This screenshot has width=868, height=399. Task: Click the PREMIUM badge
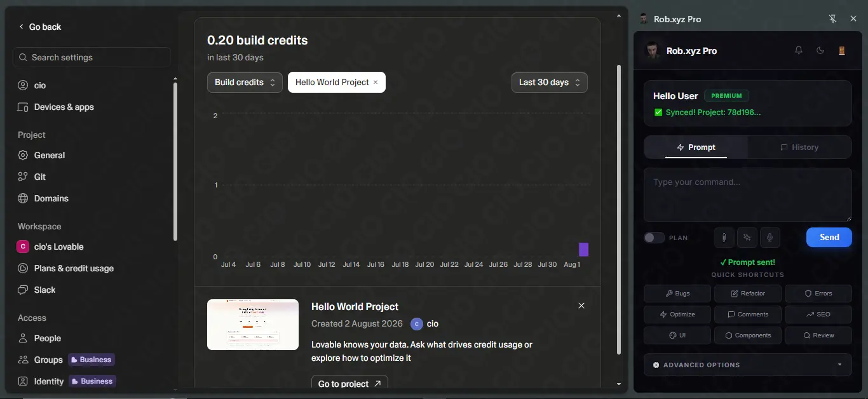(726, 96)
